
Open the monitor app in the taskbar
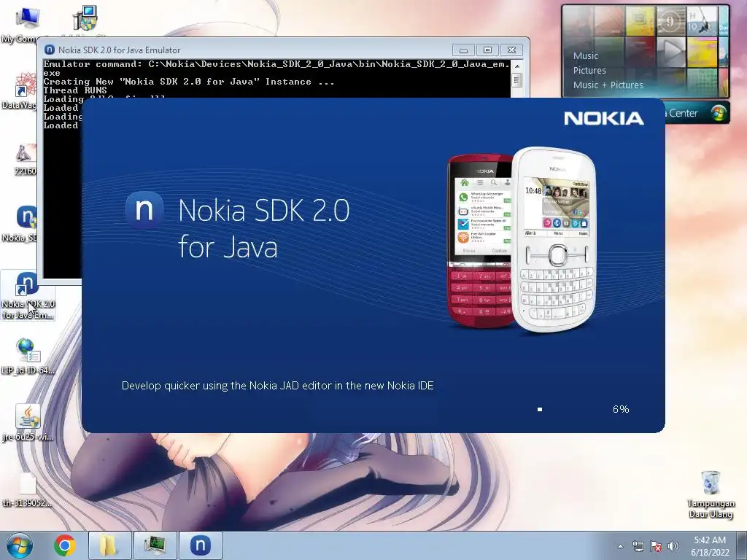[155, 545]
